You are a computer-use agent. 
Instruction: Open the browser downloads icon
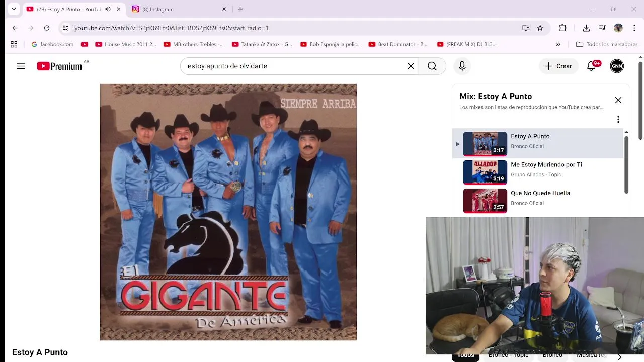586,28
